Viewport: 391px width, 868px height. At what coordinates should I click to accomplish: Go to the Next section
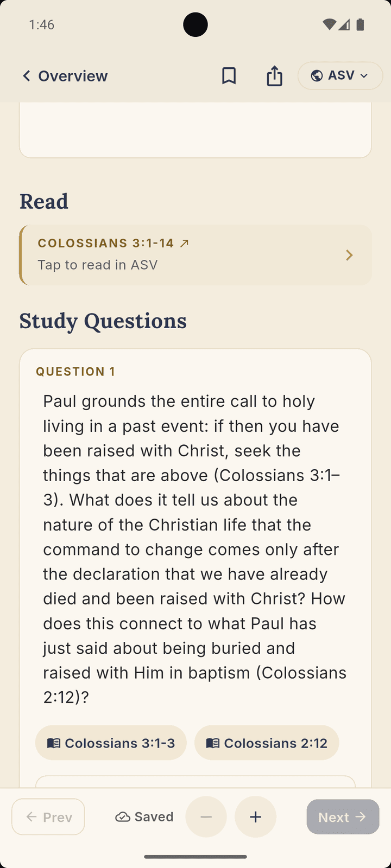(x=343, y=817)
